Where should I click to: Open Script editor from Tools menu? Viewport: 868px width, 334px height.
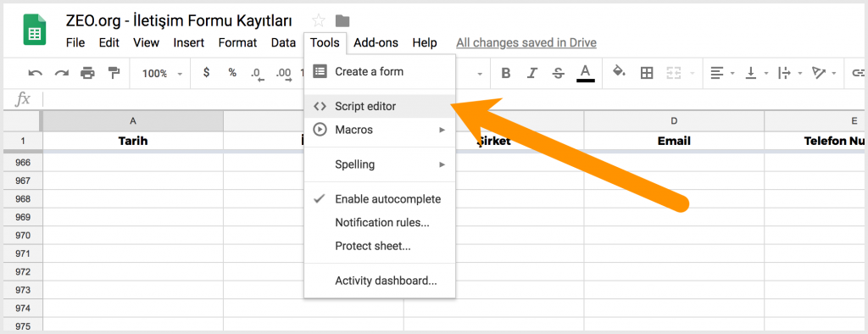[380, 106]
